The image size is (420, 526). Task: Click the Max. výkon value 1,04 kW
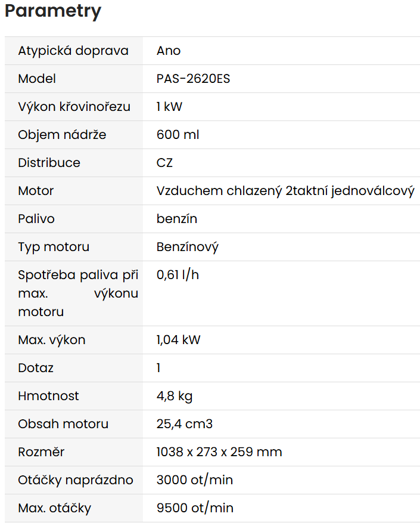pos(178,340)
